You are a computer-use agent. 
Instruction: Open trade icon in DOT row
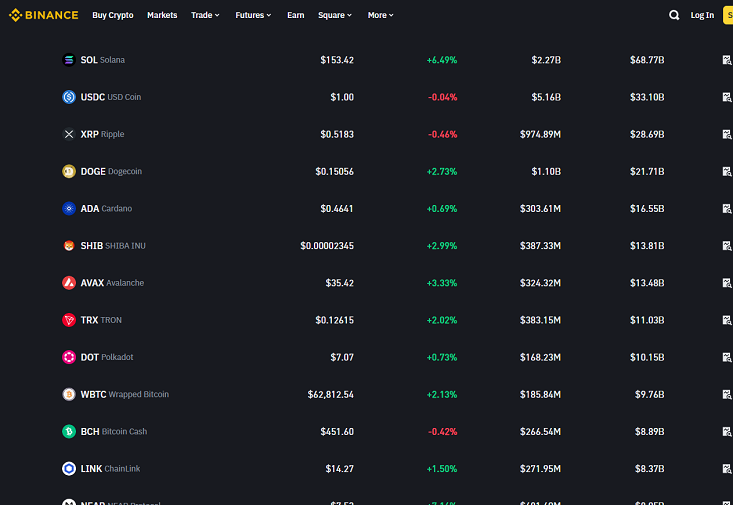point(727,357)
